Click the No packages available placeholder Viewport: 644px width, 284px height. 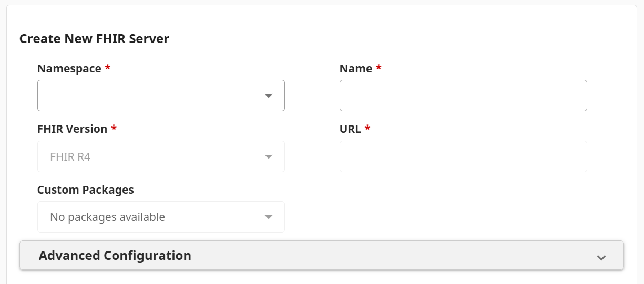pos(107,217)
